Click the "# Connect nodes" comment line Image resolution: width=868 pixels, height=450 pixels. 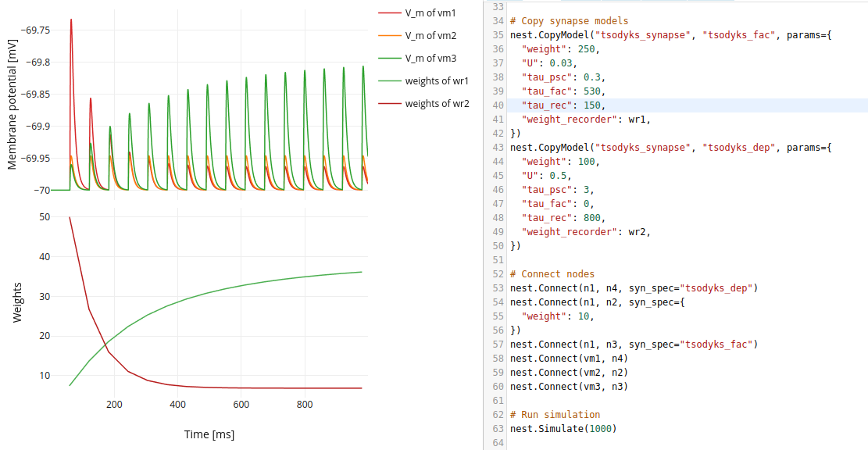552,274
